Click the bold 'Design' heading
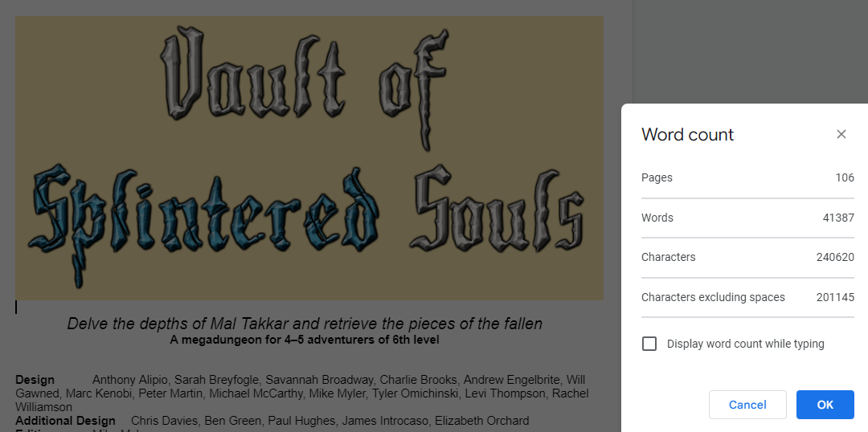 35,380
